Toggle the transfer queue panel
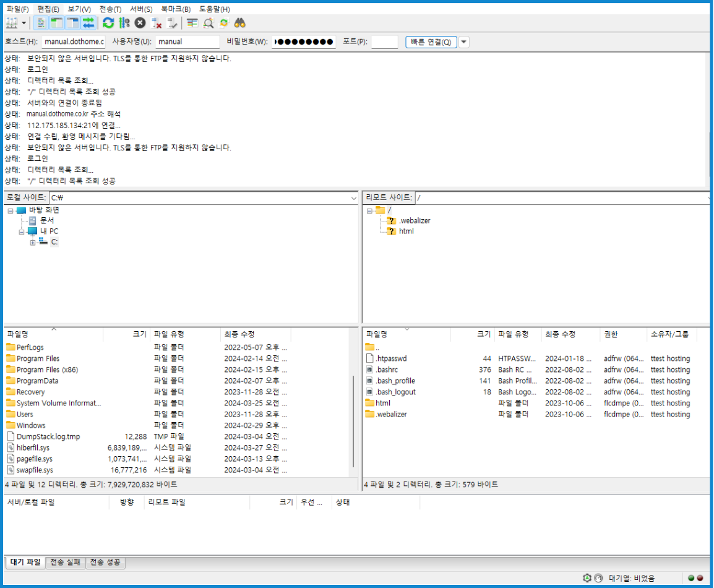Screen dimensions: 714x588 click(x=88, y=23)
